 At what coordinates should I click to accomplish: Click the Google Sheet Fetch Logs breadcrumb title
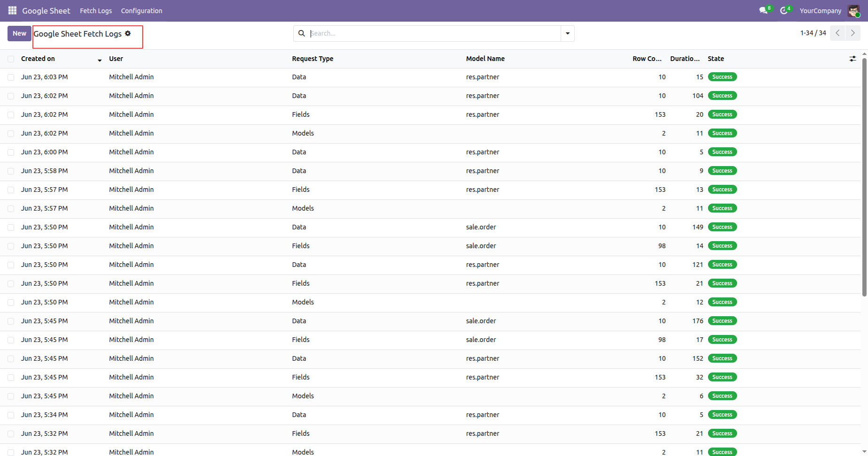click(x=77, y=34)
